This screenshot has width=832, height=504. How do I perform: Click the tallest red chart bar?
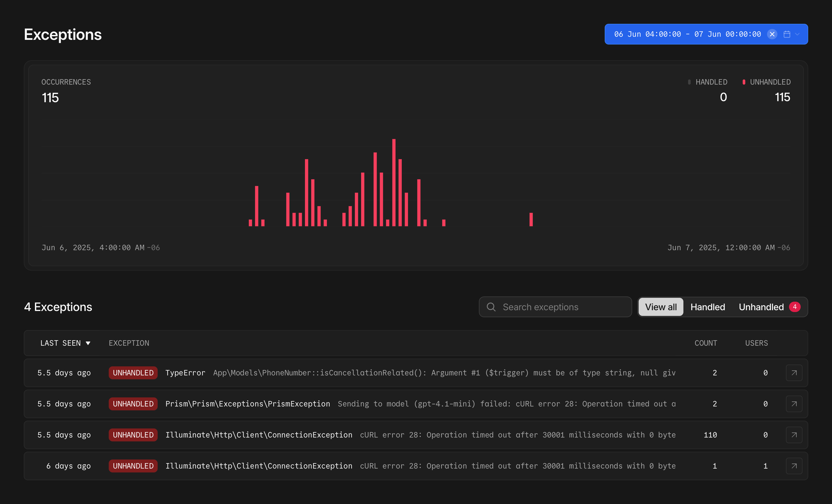(x=394, y=182)
